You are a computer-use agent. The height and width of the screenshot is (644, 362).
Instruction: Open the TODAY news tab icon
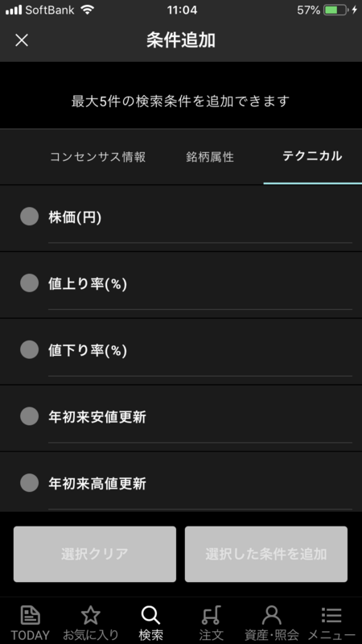(x=30, y=616)
